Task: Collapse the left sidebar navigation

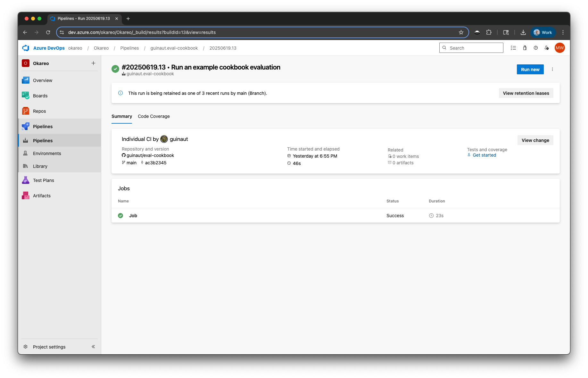Action: [93, 347]
